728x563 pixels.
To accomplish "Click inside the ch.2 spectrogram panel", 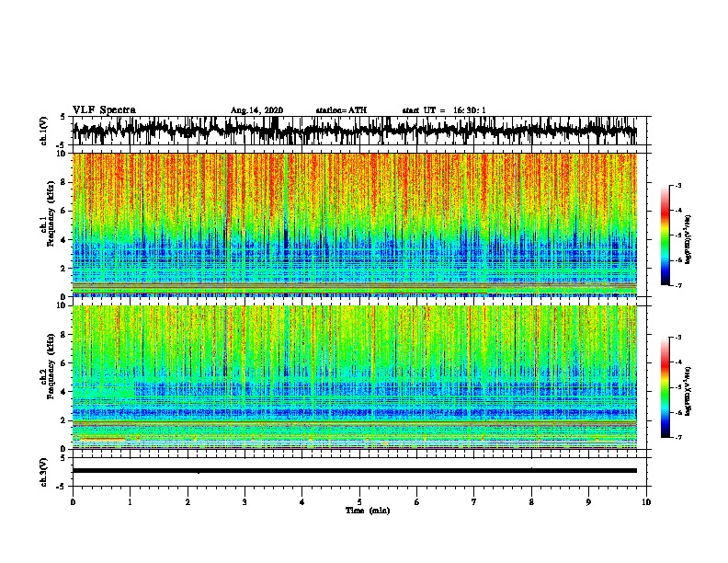I will 355,377.
